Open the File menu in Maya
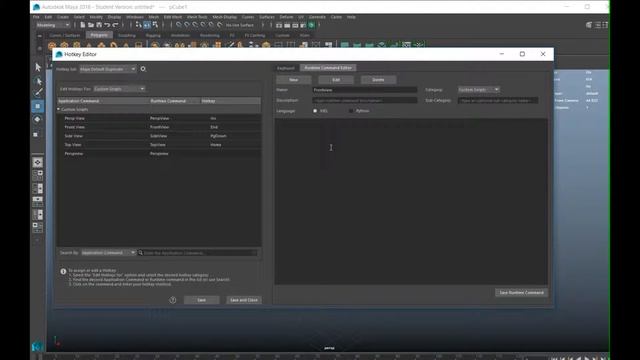 (36, 17)
